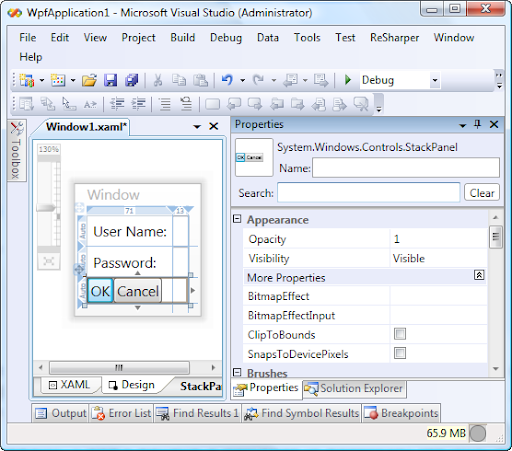
Task: Collapse the Appearance category
Action: click(237, 219)
